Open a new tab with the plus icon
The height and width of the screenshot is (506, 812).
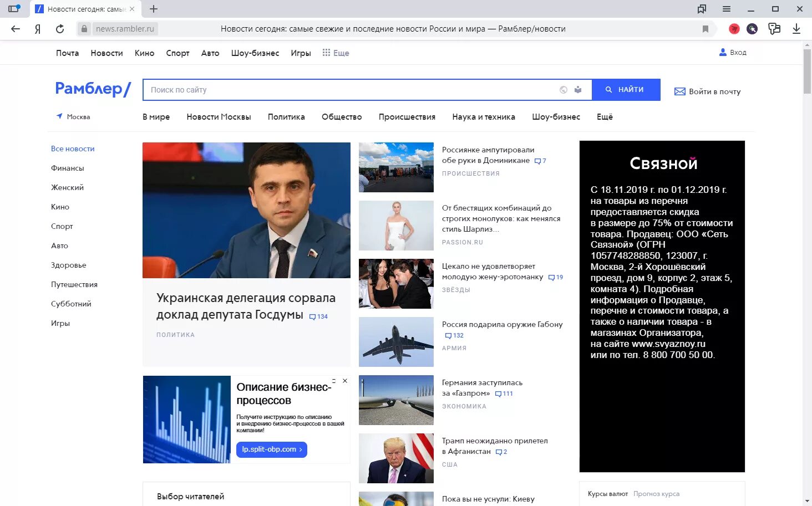[x=154, y=9]
